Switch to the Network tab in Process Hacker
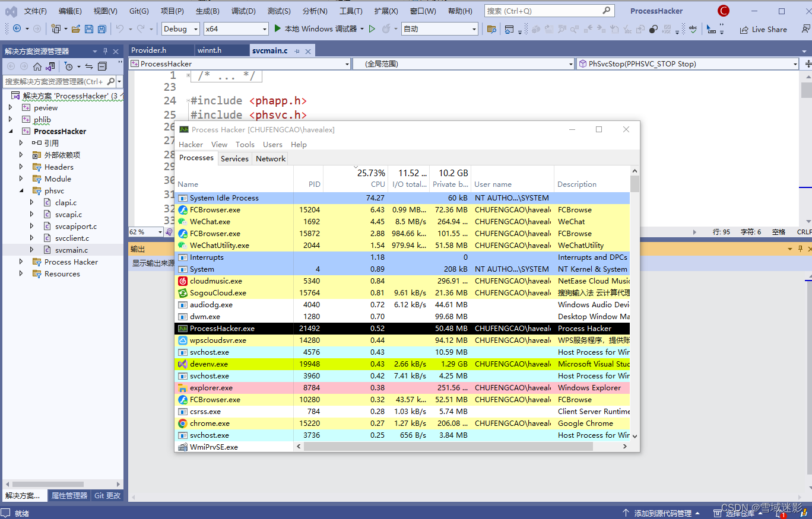Screen dimensions: 812x519 click(270, 158)
